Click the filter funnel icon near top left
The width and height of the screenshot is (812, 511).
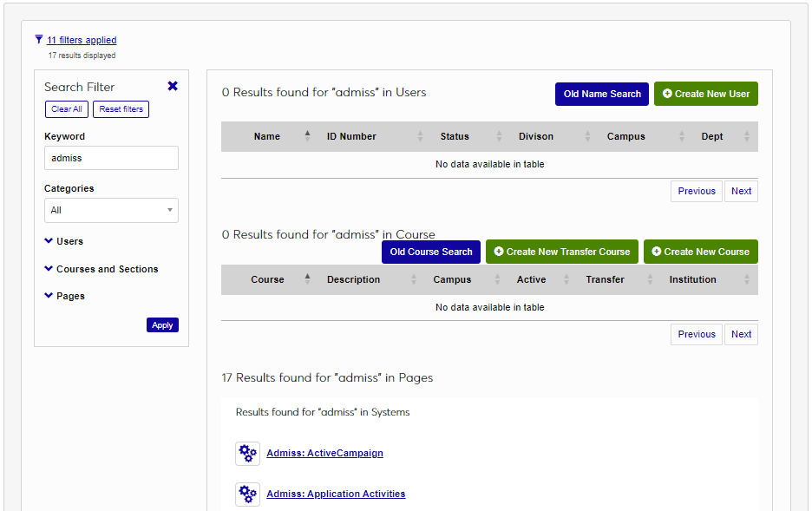(x=37, y=39)
